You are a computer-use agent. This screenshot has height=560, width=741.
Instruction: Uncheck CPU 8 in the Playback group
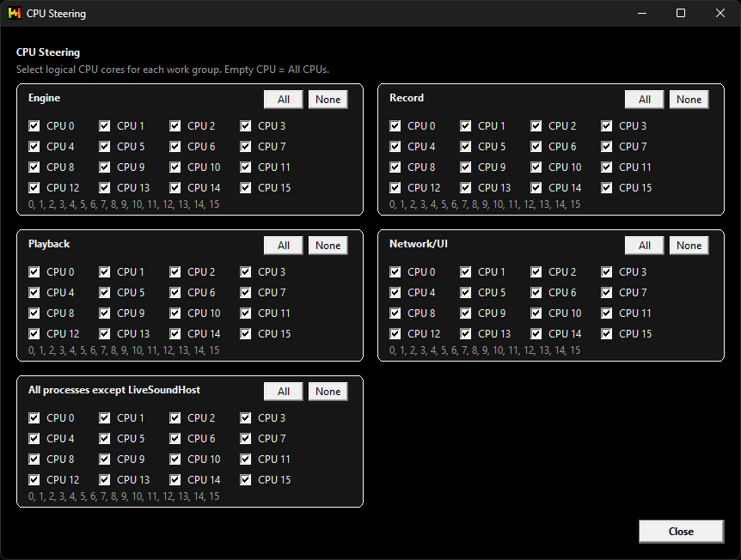34,313
